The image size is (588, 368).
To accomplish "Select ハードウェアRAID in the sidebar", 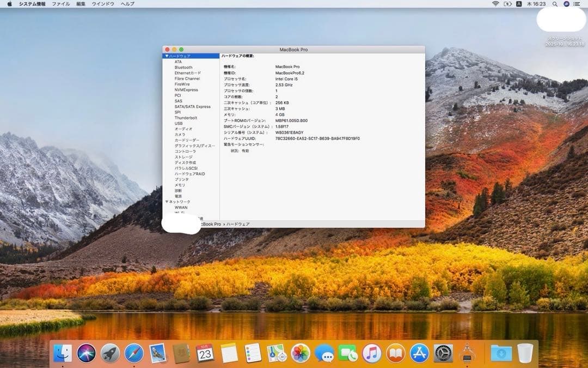I will [190, 174].
